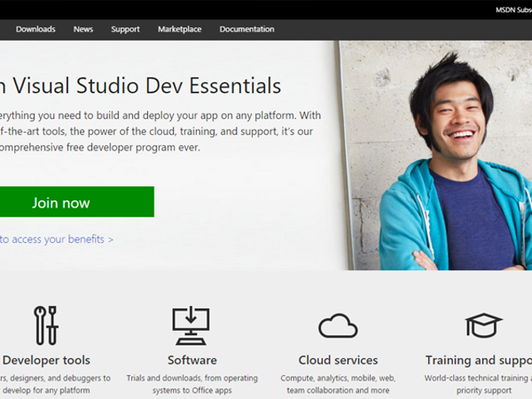
Task: Go to the News section
Action: click(x=83, y=29)
